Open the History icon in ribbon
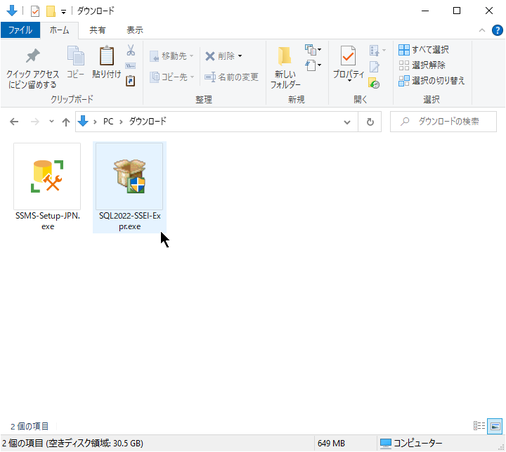Image resolution: width=506 pixels, height=452 pixels. tap(374, 83)
